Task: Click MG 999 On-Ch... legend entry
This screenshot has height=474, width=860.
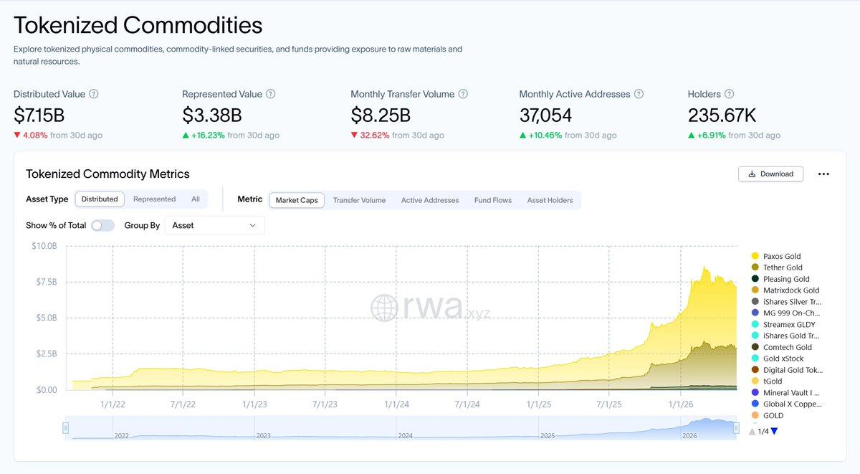Action: (x=786, y=313)
